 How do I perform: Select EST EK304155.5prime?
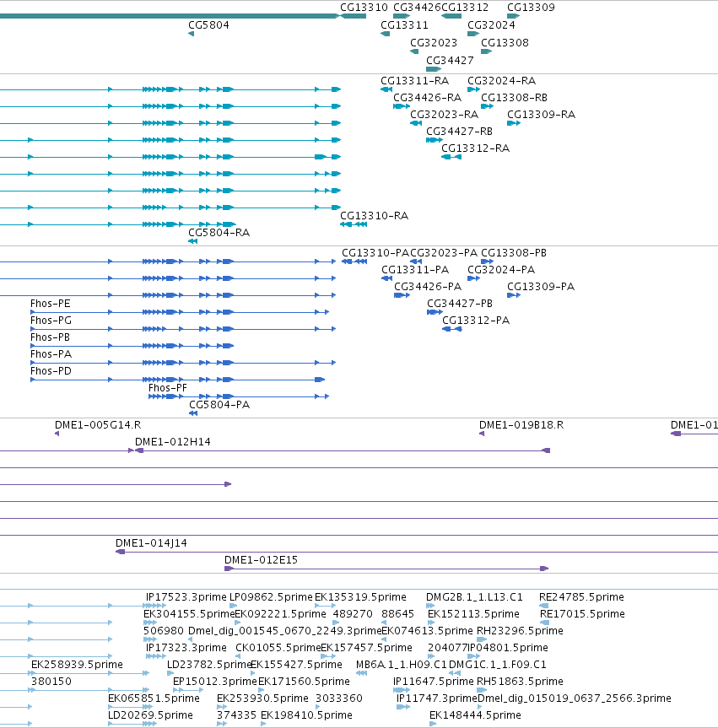click(189, 614)
